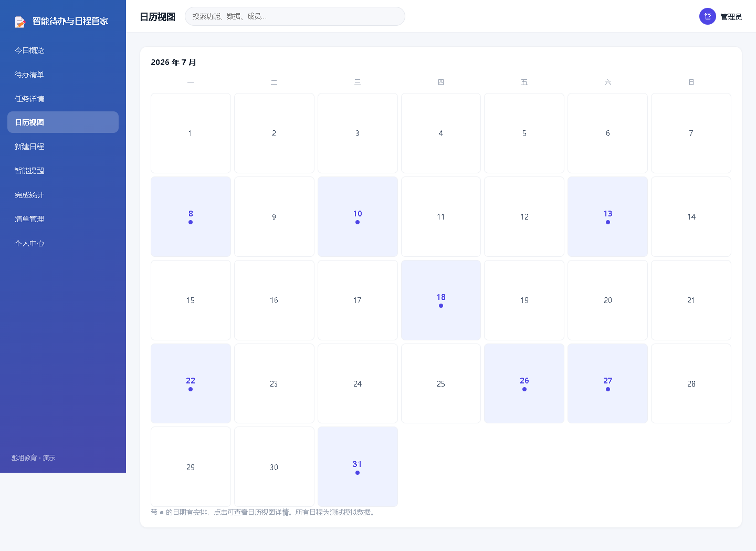Open the administrator avatar icon
The width and height of the screenshot is (756, 551).
[x=707, y=16]
